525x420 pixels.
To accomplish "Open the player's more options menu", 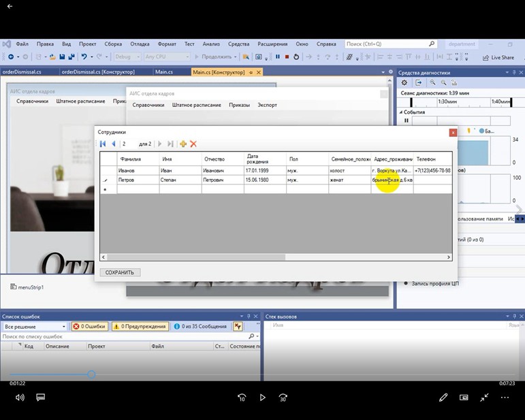I will (505, 398).
